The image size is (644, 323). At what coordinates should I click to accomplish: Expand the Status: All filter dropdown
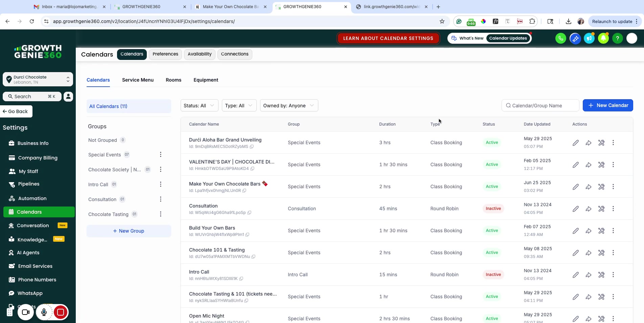[x=199, y=106]
